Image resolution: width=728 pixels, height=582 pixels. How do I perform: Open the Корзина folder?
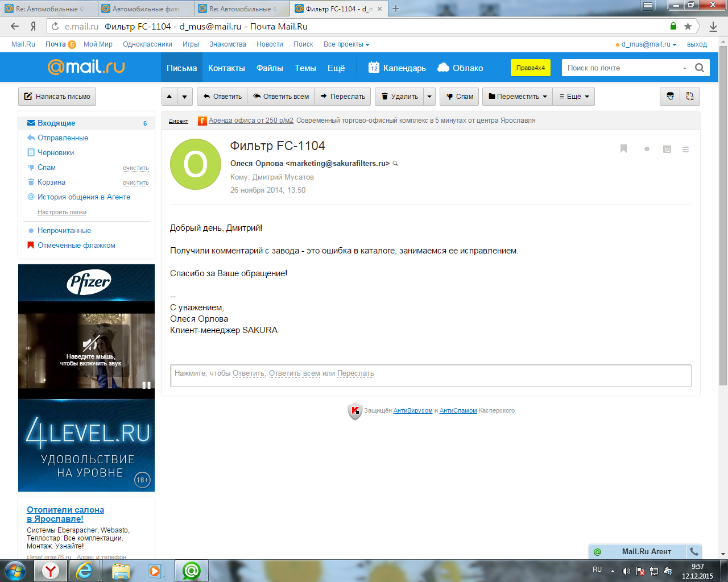pos(51,182)
